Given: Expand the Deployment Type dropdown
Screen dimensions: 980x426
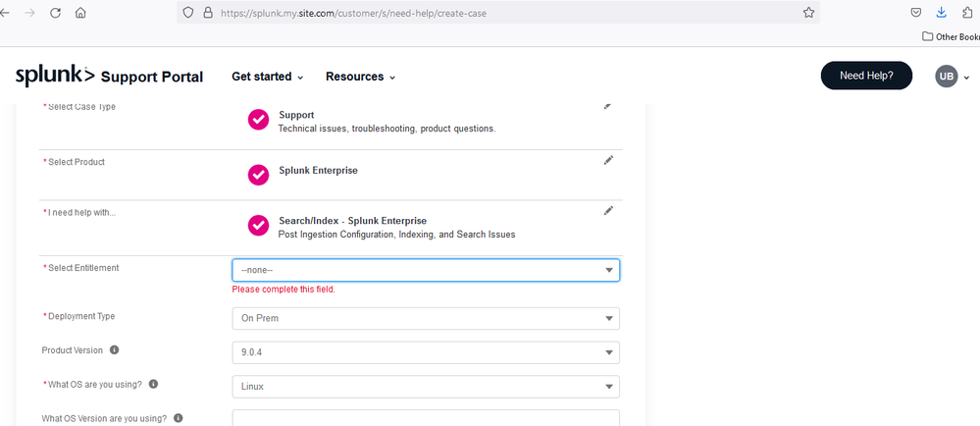Looking at the screenshot, I should pyautogui.click(x=425, y=318).
